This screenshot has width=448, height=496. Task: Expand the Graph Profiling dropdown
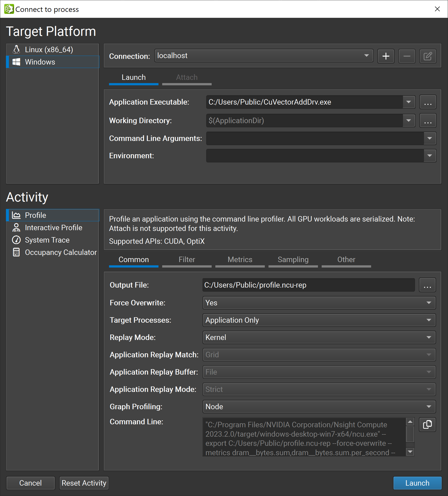319,407
